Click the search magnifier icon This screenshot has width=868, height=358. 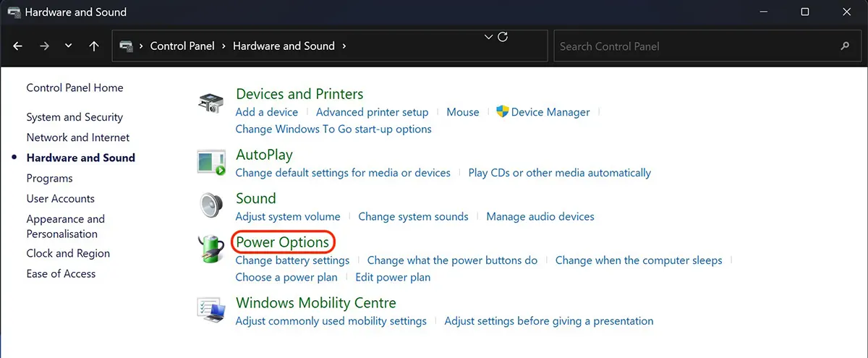click(x=845, y=46)
